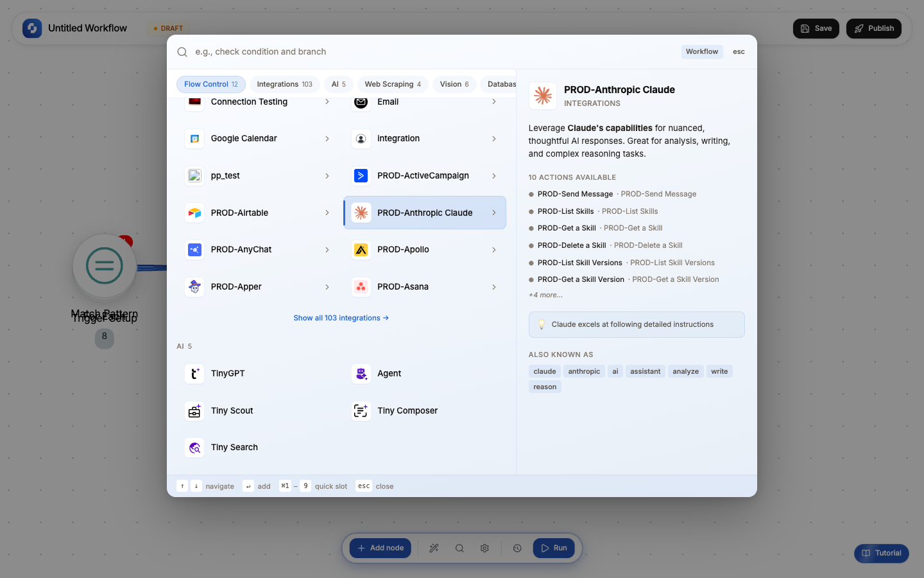Click the Email envelope icon
Image resolution: width=924 pixels, height=578 pixels.
[x=361, y=102]
